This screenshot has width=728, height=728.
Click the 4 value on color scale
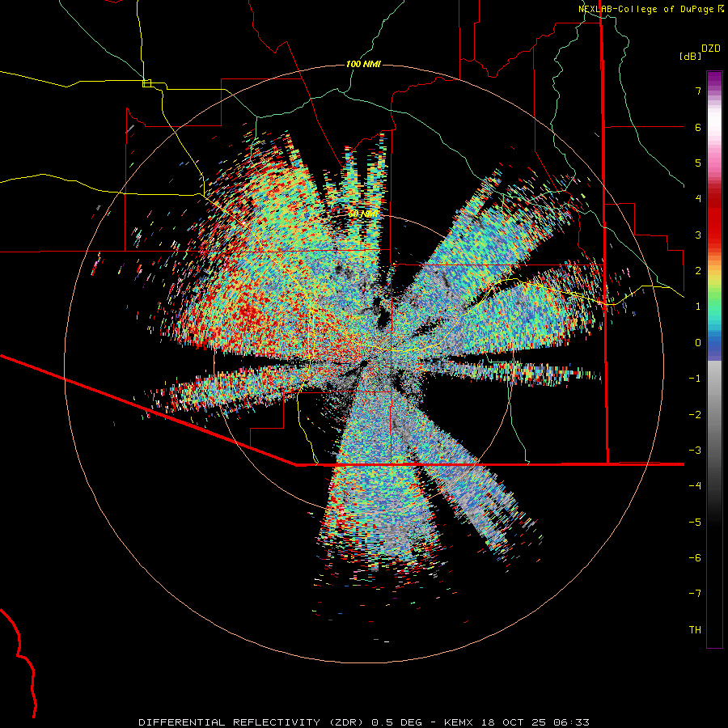(698, 199)
